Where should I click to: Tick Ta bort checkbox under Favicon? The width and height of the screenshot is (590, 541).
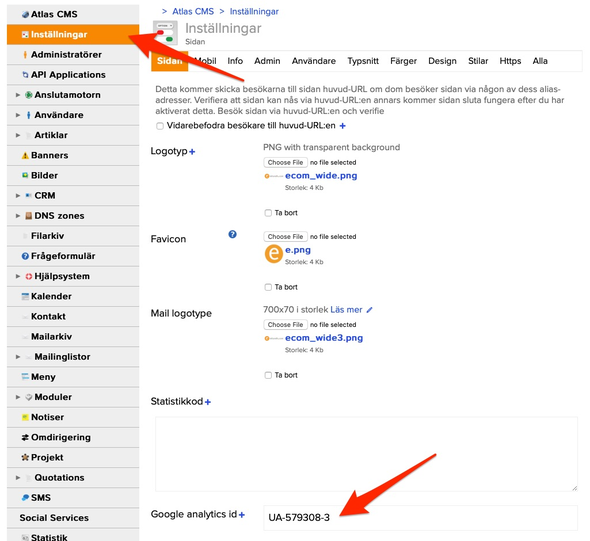coord(268,287)
